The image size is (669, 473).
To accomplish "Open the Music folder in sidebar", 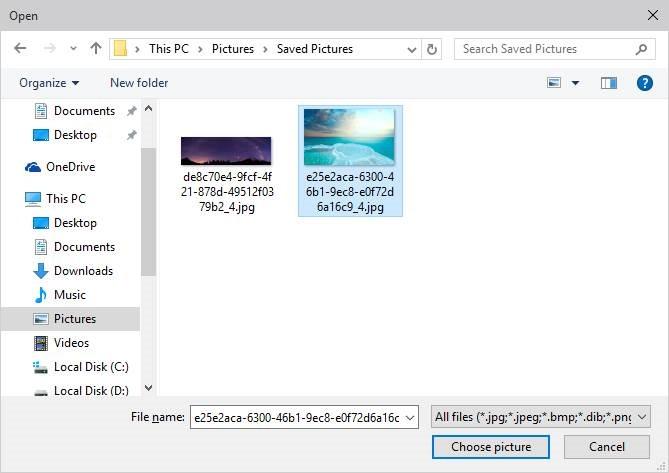I will pos(70,295).
